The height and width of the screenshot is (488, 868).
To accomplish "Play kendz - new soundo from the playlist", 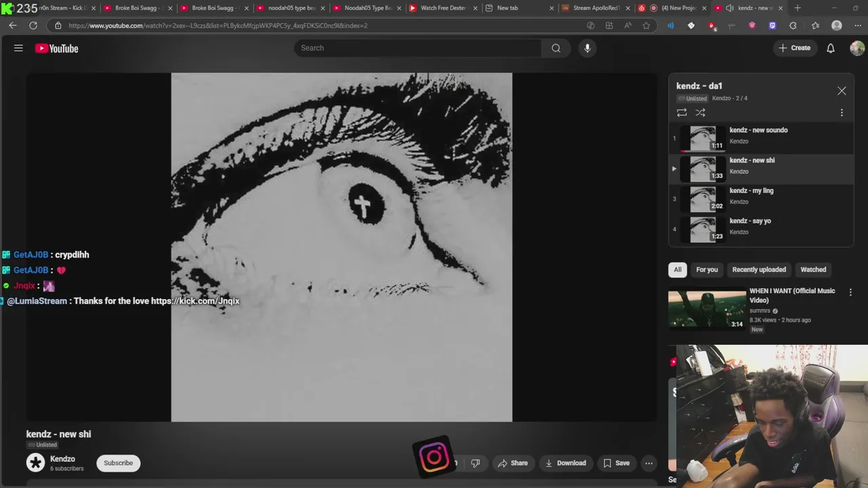I will pyautogui.click(x=761, y=138).
